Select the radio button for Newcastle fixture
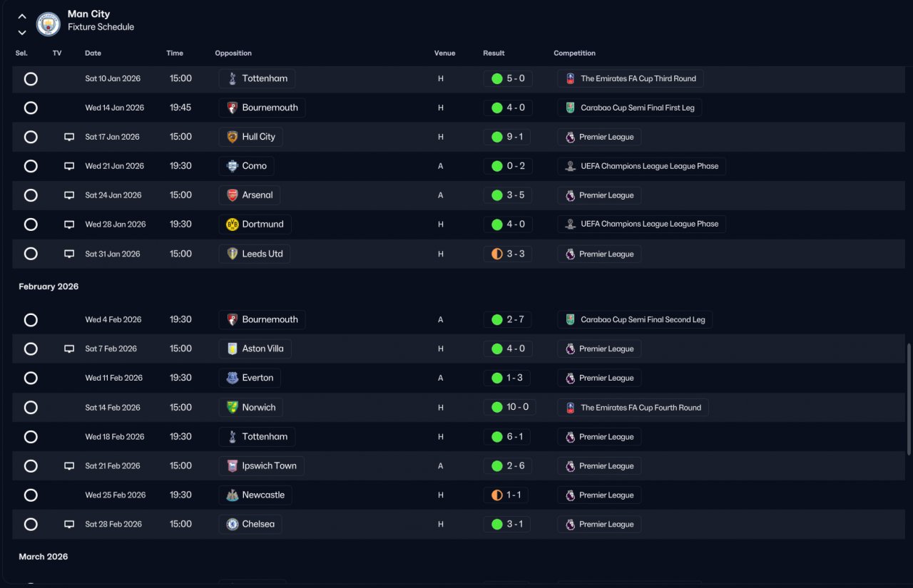The height and width of the screenshot is (588, 913). [x=31, y=495]
